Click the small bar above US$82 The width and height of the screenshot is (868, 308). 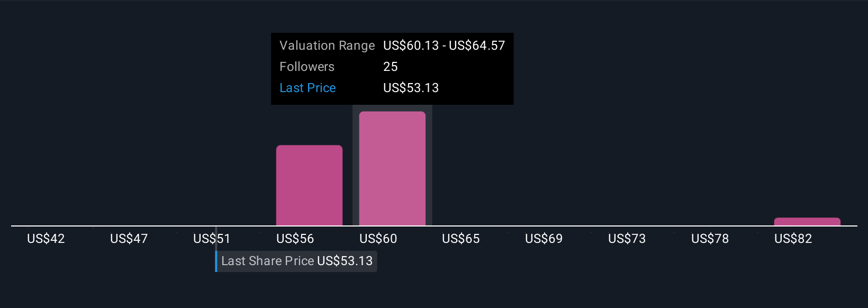click(807, 222)
